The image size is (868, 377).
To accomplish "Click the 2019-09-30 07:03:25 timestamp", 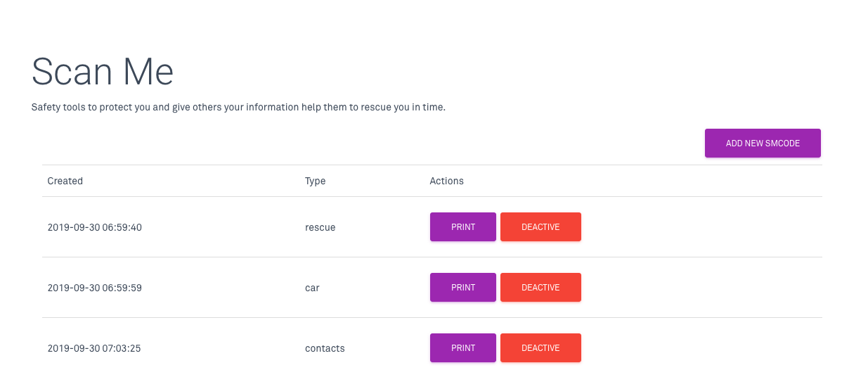I will (95, 348).
